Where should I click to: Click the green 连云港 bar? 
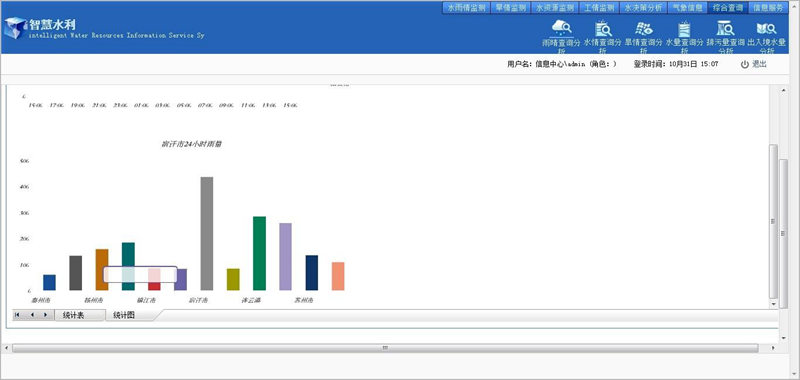(259, 254)
